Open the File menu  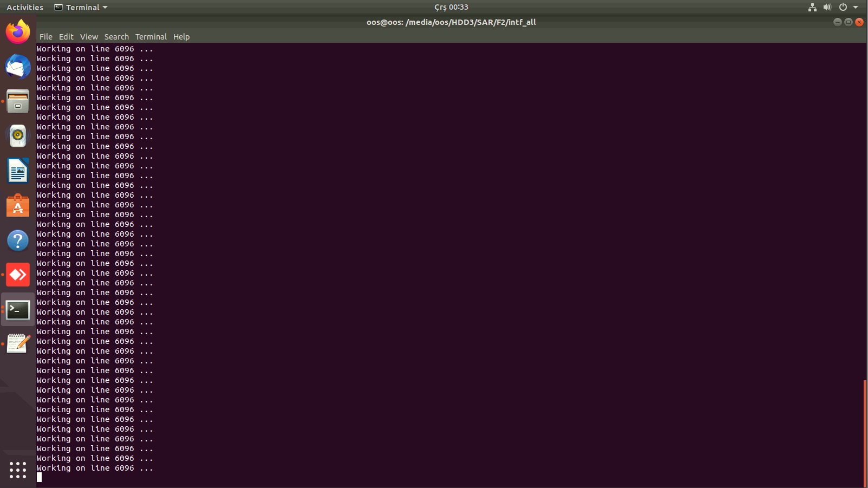point(46,37)
